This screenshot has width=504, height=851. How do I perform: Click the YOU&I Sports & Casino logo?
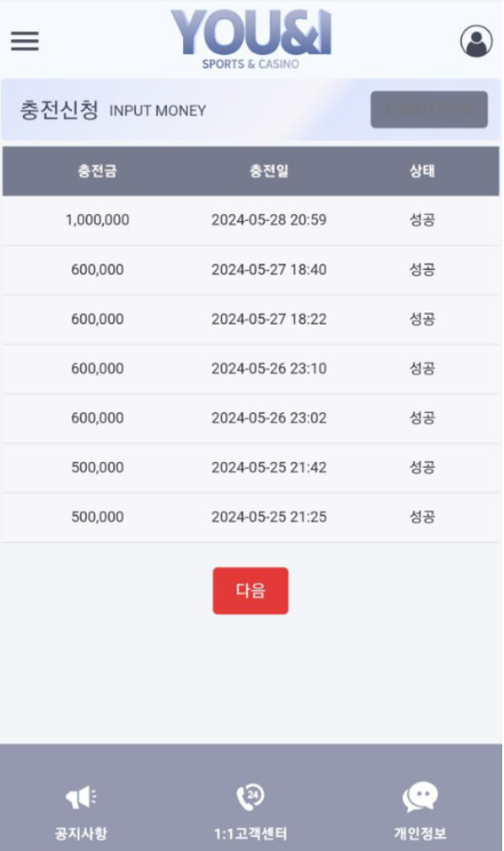click(250, 39)
